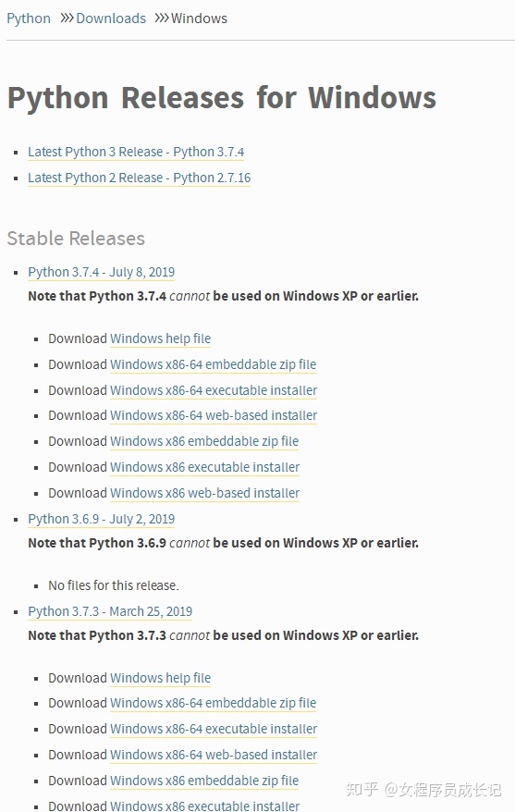Download 3.7.3 Windows x86-64 executable installer
The width and height of the screenshot is (515, 812).
click(x=214, y=729)
